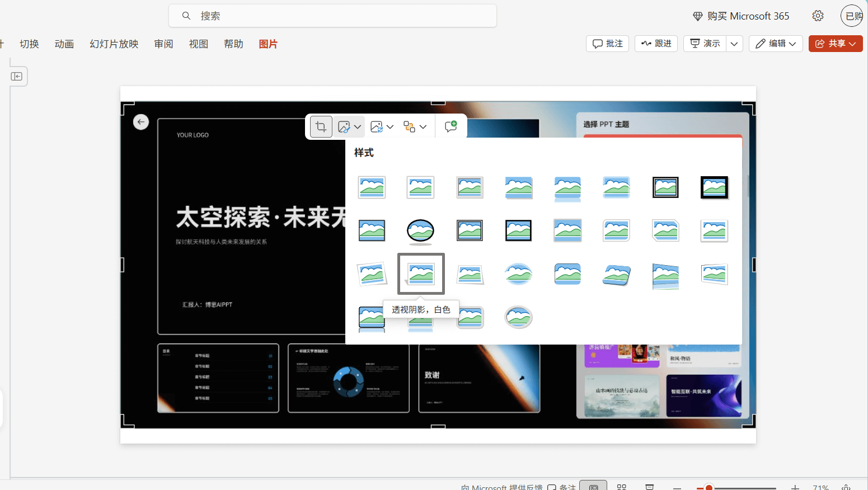Viewport: 868px width, 490px height.
Task: Click the Normal view icon in status bar
Action: [x=593, y=486]
